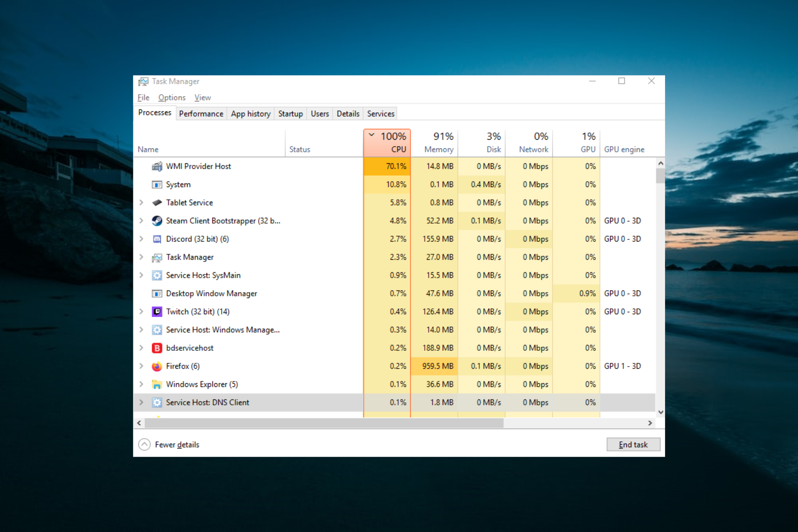798x532 pixels.
Task: Select the 0.9% GPU cell
Action: coord(576,293)
